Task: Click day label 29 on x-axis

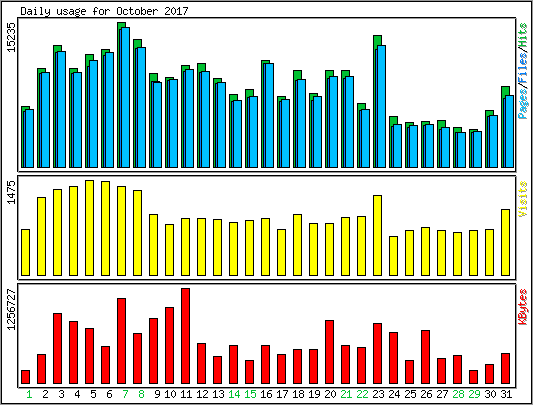Action: [x=474, y=394]
